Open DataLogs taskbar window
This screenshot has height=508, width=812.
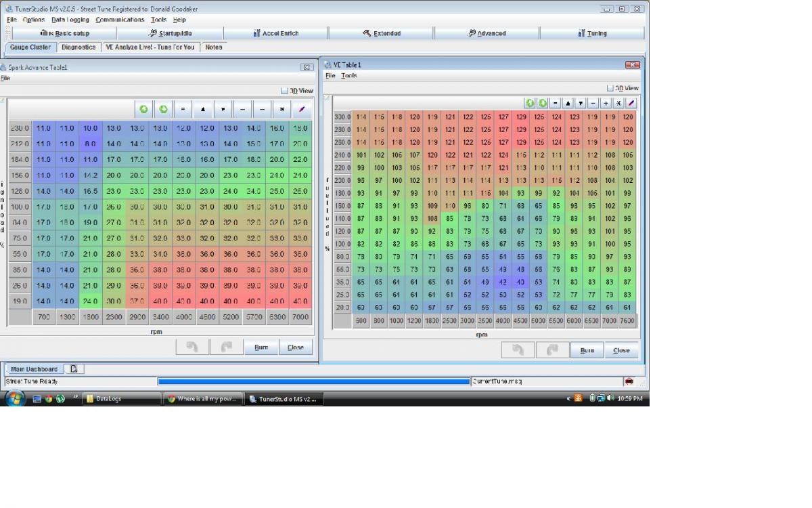(x=122, y=399)
